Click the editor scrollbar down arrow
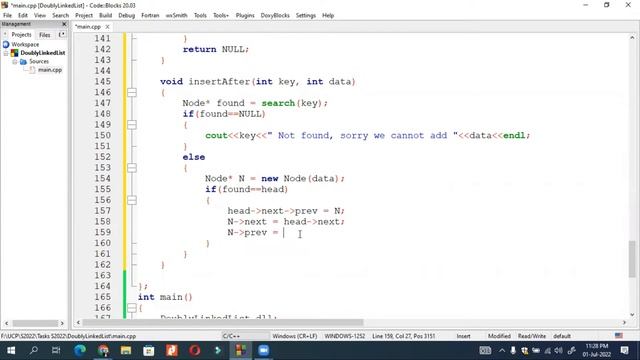The width and height of the screenshot is (640, 360). click(x=632, y=315)
